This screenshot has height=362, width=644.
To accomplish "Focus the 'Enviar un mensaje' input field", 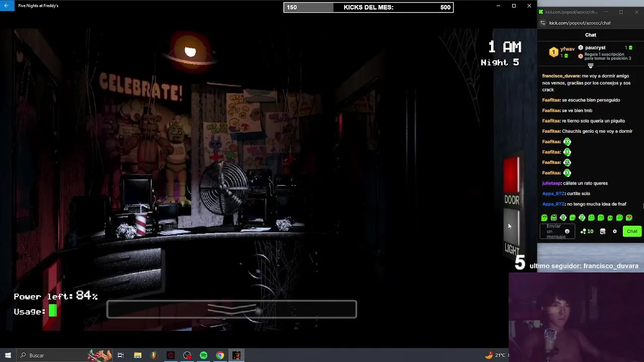I will [557, 231].
